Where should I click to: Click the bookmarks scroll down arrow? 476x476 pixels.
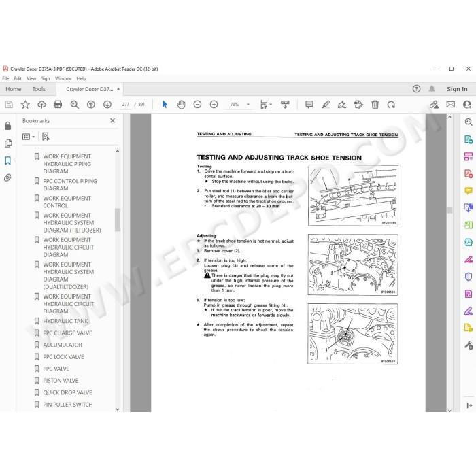(x=118, y=409)
